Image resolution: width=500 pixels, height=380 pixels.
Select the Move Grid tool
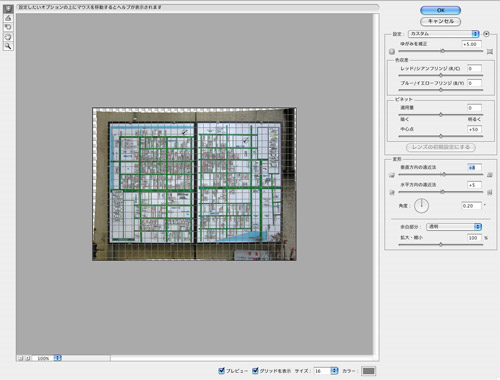pyautogui.click(x=8, y=27)
